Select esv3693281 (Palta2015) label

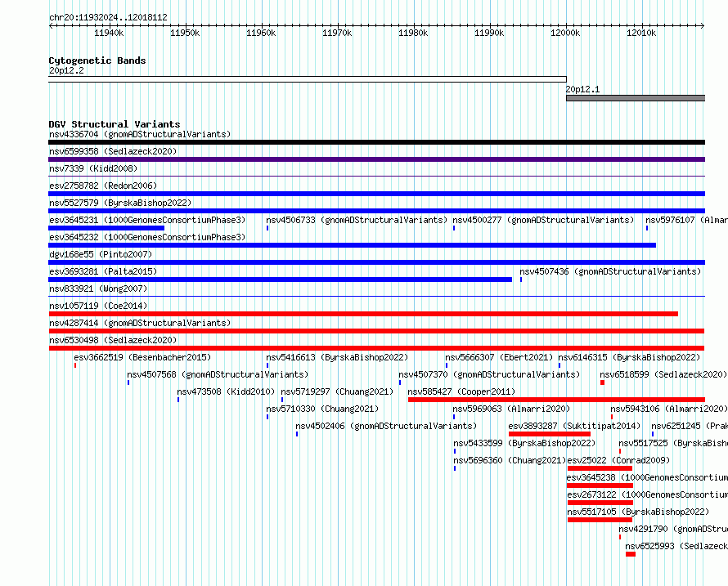pyautogui.click(x=103, y=272)
